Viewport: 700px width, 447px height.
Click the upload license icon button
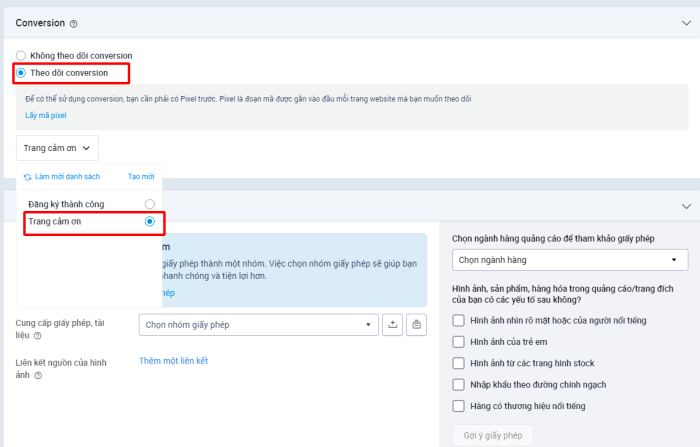[393, 324]
